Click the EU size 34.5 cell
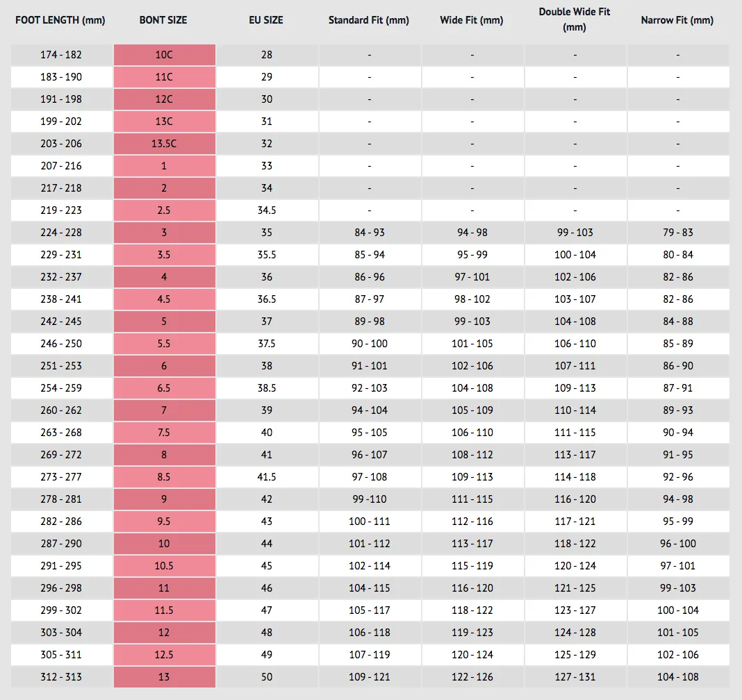This screenshot has height=700, width=742. pyautogui.click(x=267, y=210)
